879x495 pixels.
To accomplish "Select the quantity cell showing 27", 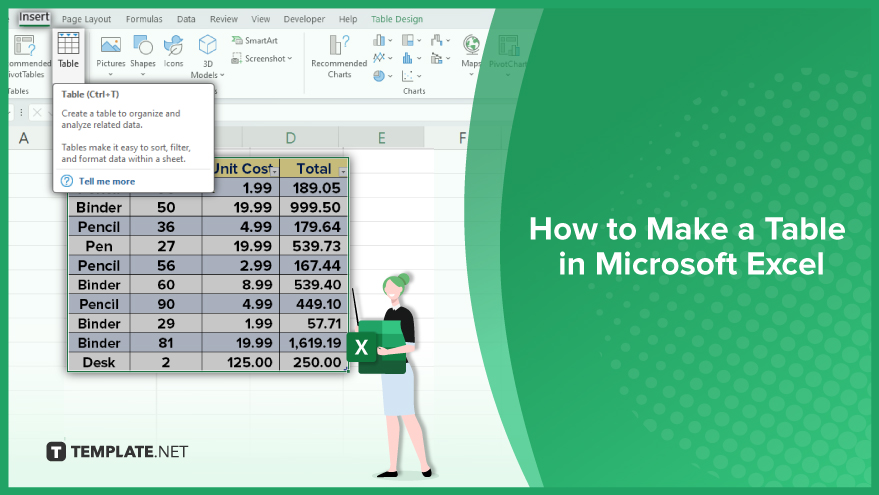I will tap(166, 246).
